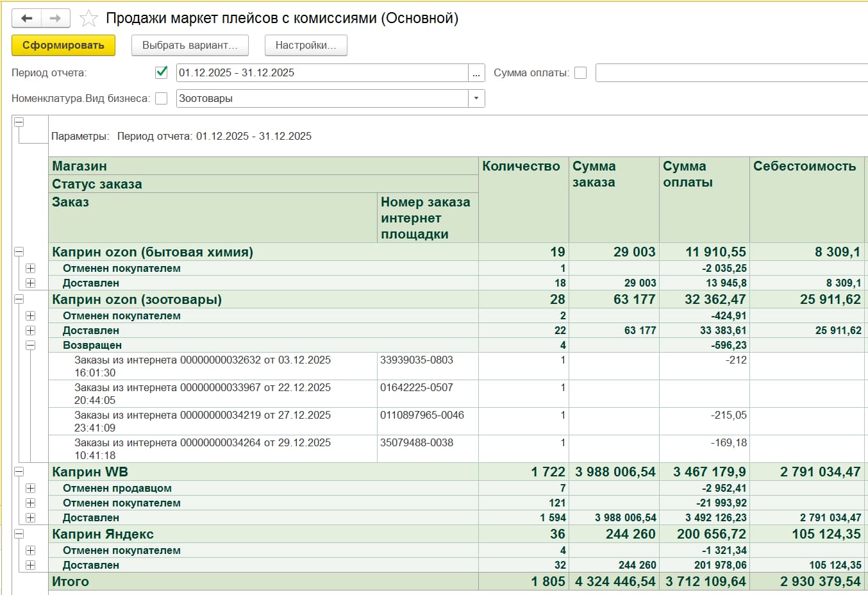The width and height of the screenshot is (868, 595).
Task: Select the Каприн WB row name
Action: tap(90, 472)
